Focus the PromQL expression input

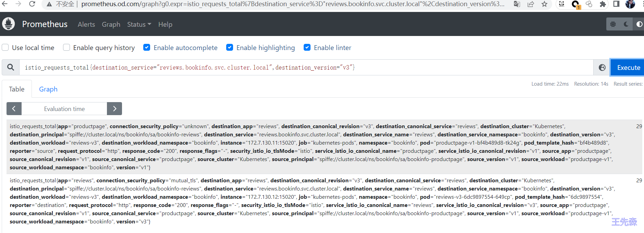pos(306,68)
